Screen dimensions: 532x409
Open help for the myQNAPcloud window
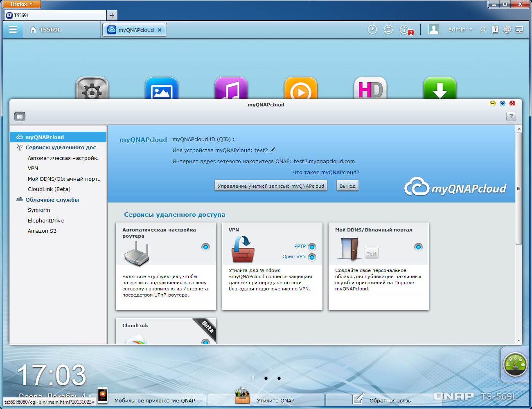(511, 116)
